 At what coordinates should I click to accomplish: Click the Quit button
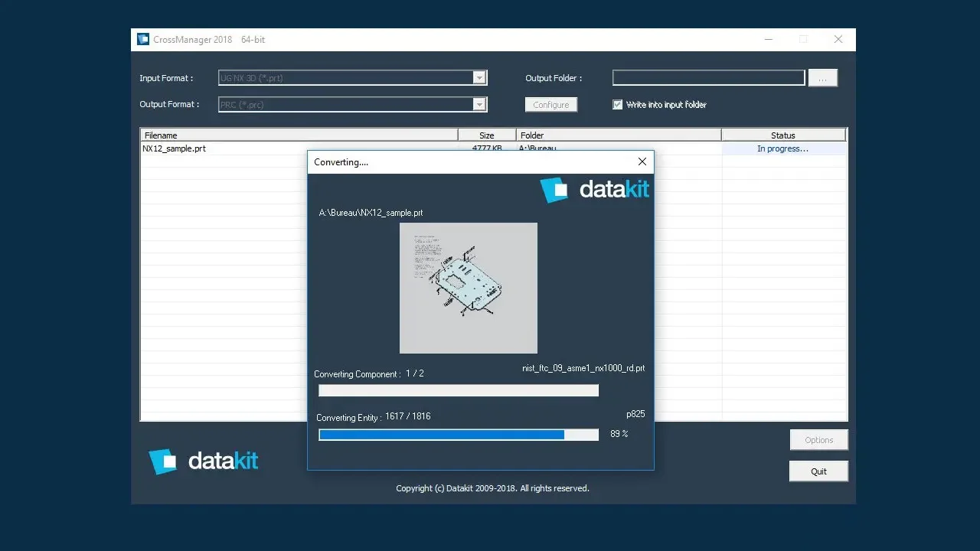(818, 471)
